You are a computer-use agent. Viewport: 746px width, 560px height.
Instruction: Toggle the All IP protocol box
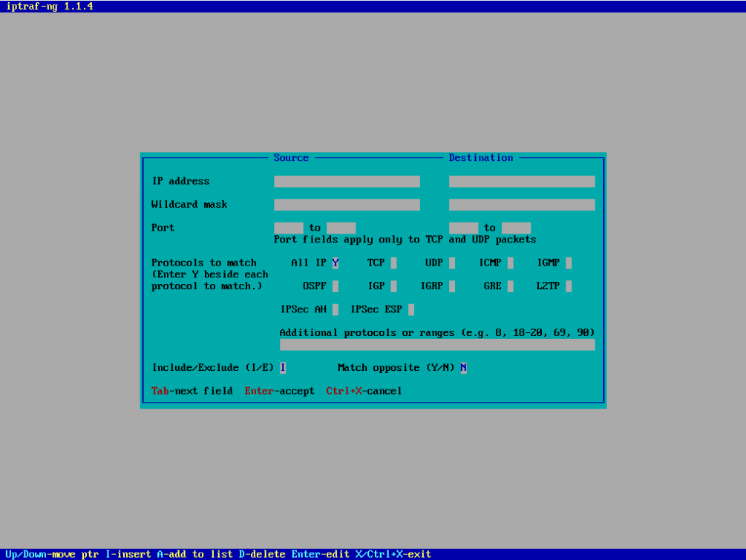pos(336,263)
